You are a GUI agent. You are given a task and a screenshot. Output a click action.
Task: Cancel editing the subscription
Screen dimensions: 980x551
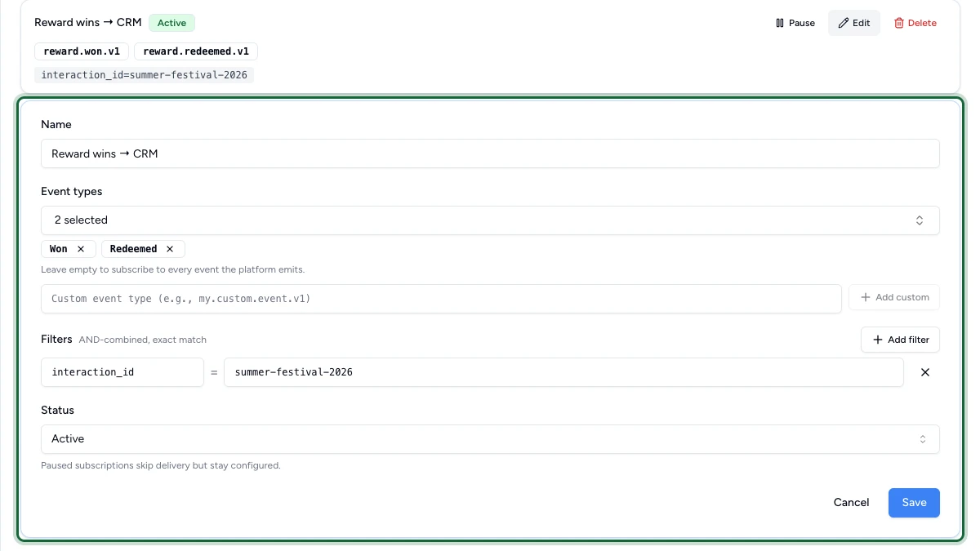pyautogui.click(x=851, y=503)
